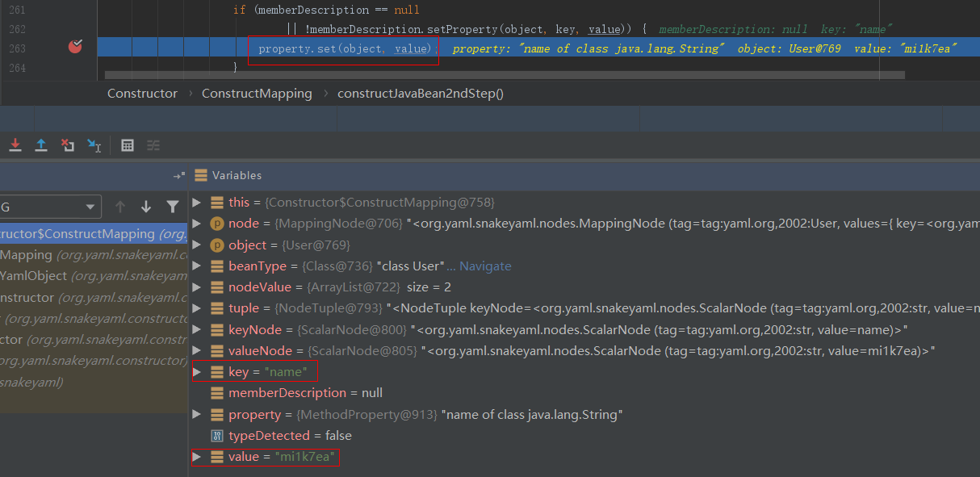980x477 pixels.
Task: Click the Drop Frame icon
Action: [68, 145]
